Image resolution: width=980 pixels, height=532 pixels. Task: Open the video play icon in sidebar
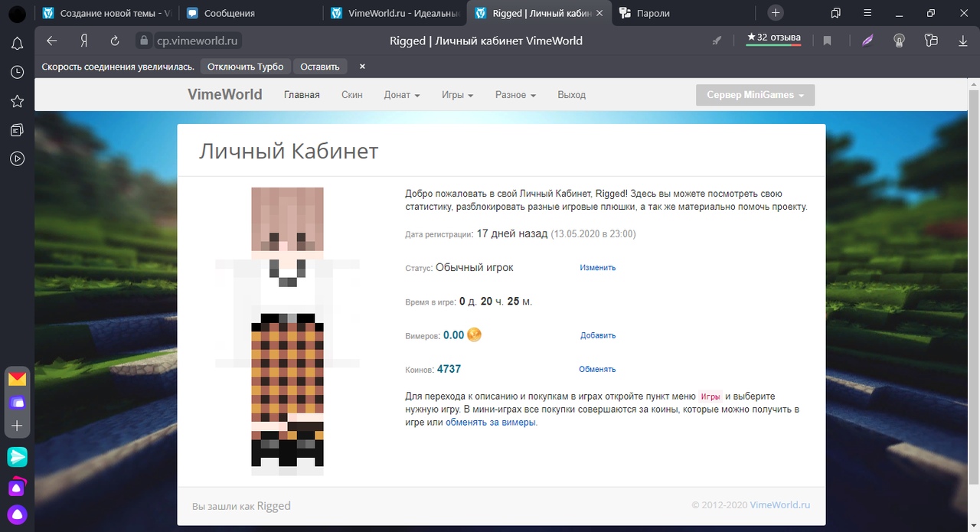17,159
